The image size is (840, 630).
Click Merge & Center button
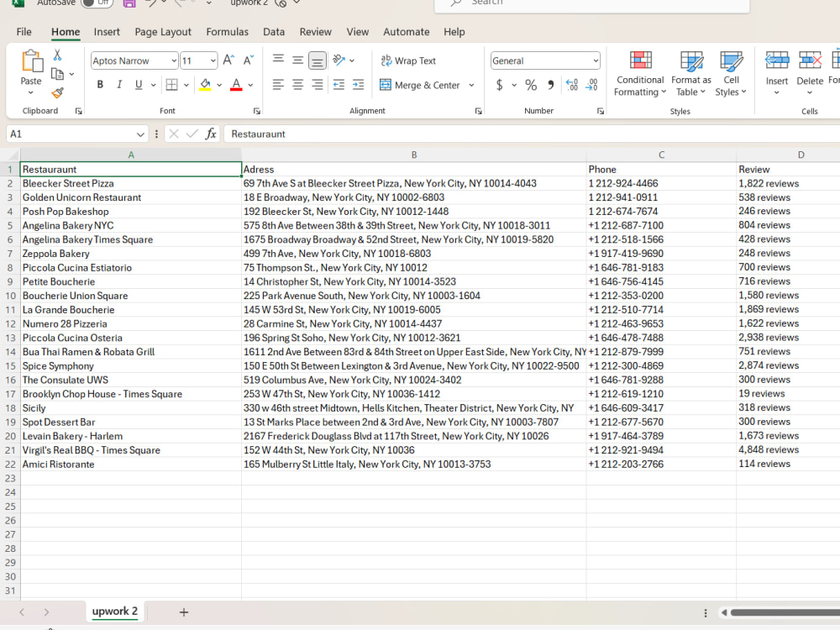tap(419, 85)
